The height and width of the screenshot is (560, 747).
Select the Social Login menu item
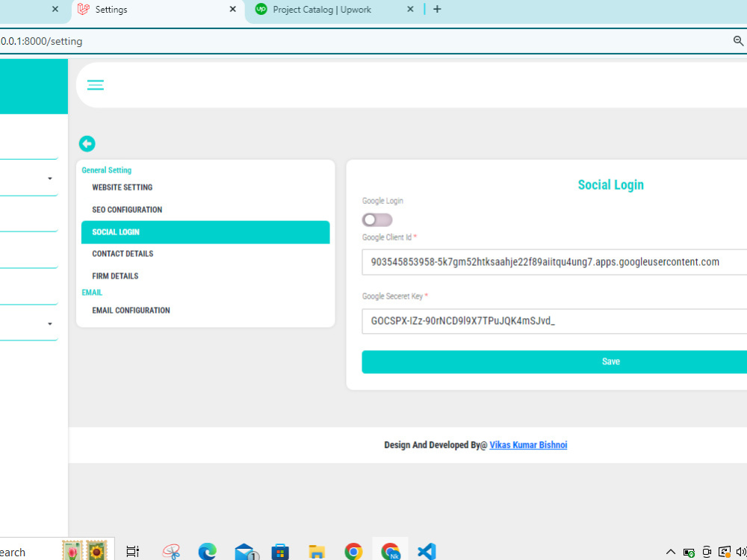pos(205,232)
